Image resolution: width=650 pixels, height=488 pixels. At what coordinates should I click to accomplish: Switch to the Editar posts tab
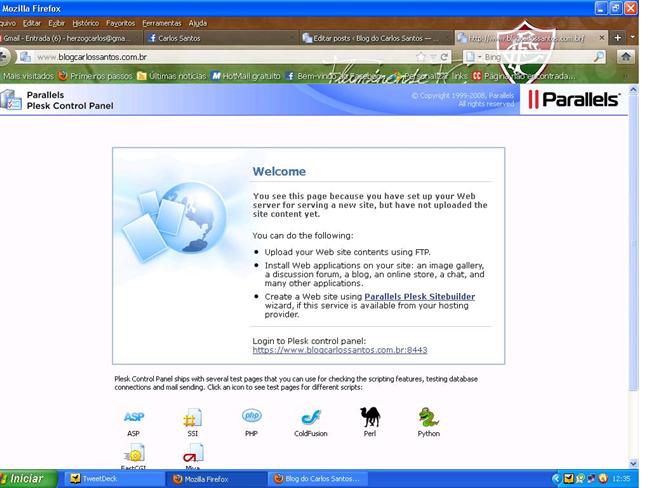coord(376,38)
